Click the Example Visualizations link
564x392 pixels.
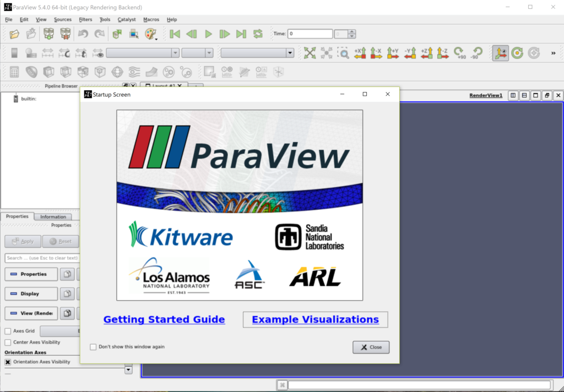(x=315, y=319)
